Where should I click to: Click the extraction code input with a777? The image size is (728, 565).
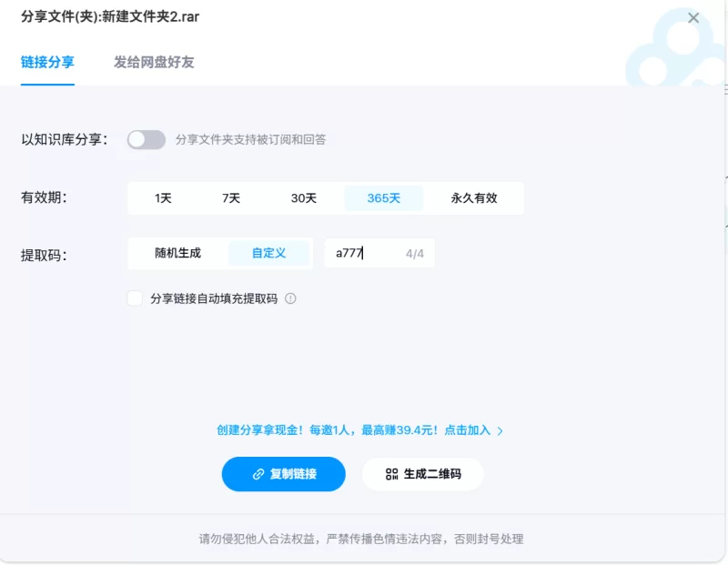(379, 253)
